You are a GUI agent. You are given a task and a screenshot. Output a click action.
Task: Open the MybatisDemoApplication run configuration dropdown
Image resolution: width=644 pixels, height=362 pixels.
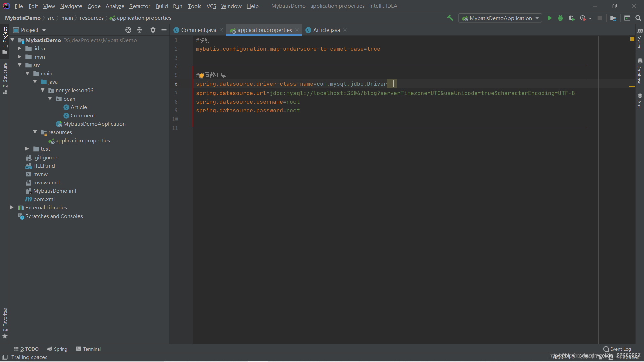500,18
